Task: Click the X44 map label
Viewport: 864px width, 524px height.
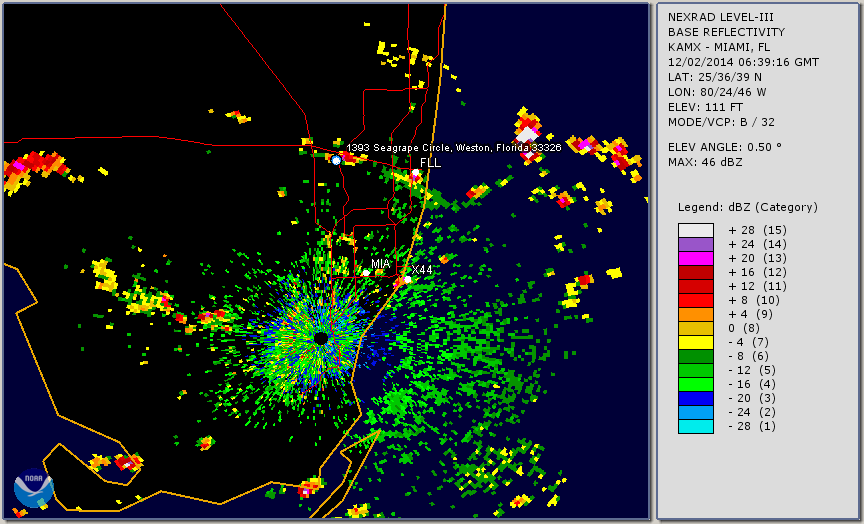Action: pyautogui.click(x=422, y=270)
